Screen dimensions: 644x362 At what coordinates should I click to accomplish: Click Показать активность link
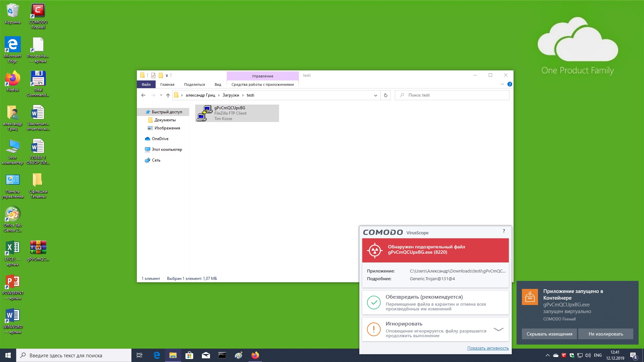[488, 348]
